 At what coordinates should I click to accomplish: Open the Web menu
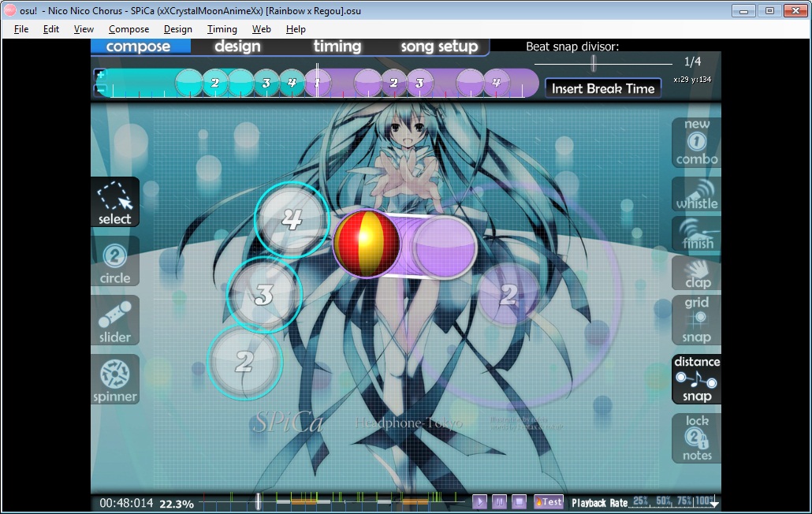[x=262, y=29]
